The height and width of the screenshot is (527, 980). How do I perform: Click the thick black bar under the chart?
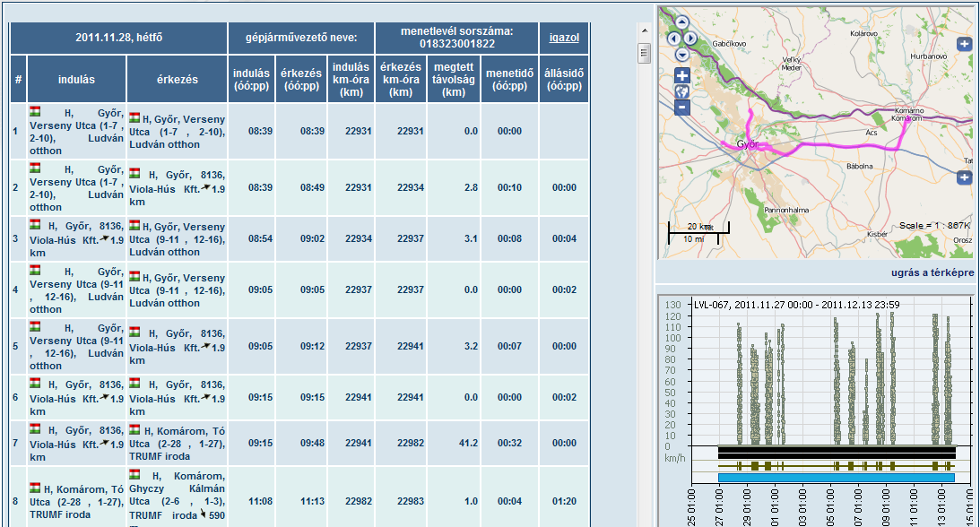tap(837, 453)
